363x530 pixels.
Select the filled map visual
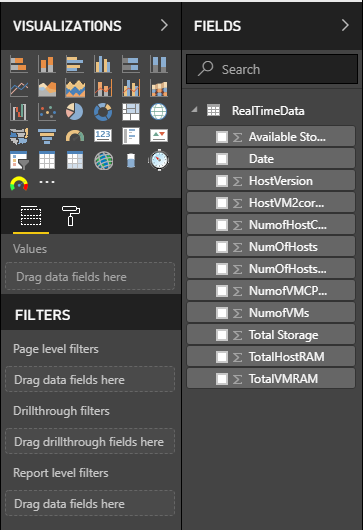pyautogui.click(x=19, y=136)
